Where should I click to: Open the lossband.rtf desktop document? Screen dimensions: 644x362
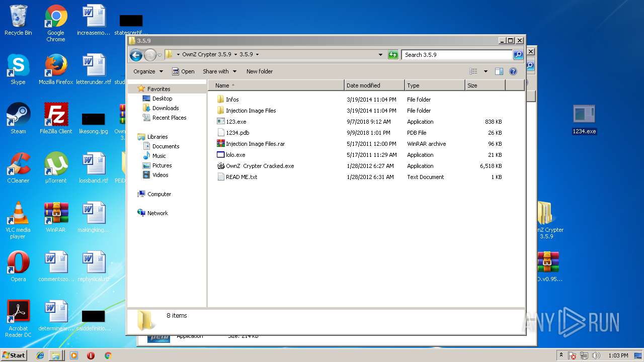tap(94, 168)
